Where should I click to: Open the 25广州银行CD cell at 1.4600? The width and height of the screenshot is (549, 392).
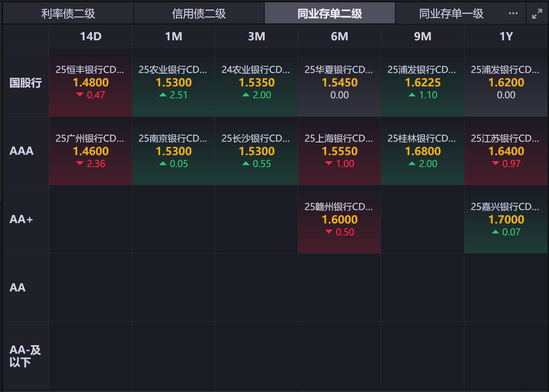(91, 151)
